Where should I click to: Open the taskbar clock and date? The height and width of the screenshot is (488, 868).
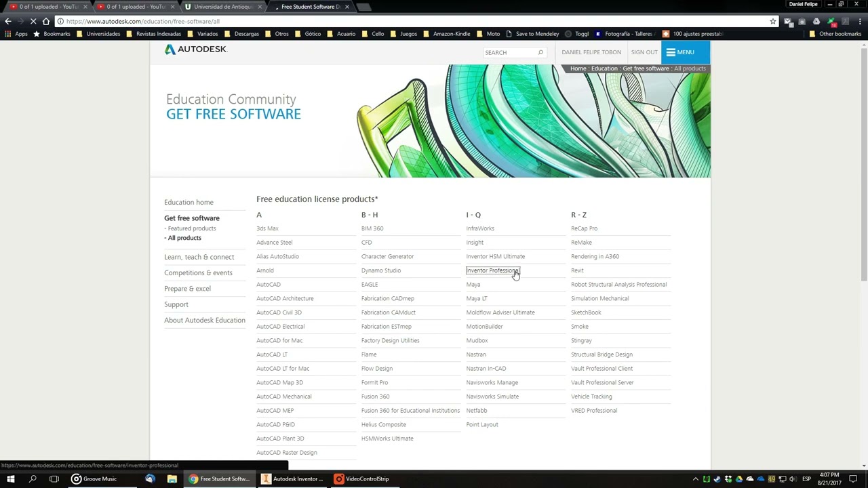[829, 479]
